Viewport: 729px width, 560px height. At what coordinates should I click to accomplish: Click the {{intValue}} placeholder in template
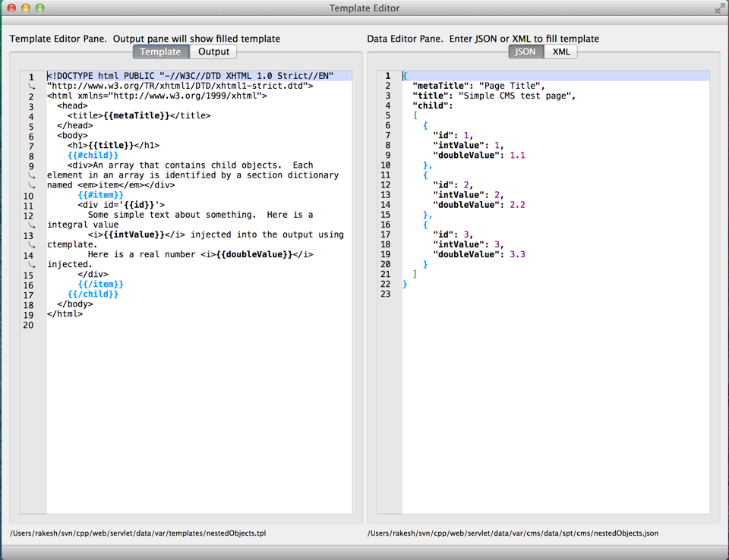(x=134, y=234)
